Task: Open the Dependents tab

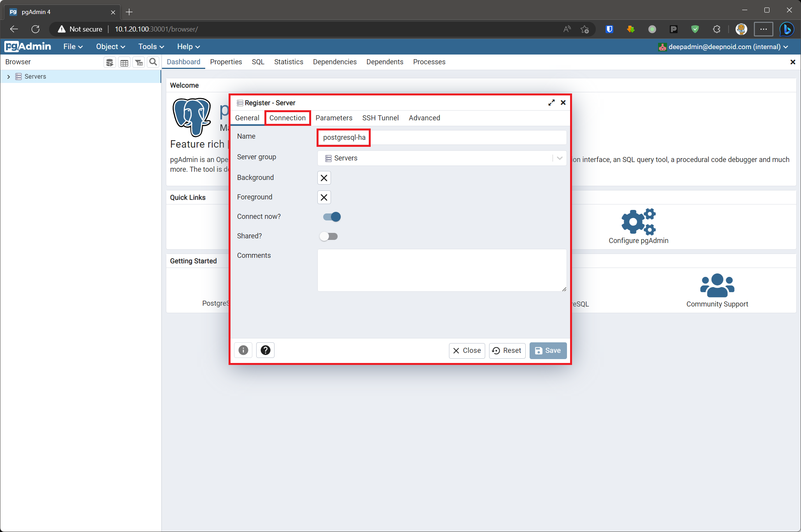Action: [385, 62]
